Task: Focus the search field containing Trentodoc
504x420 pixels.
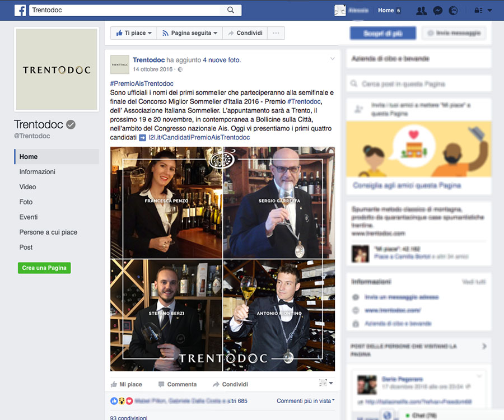Action: click(125, 10)
